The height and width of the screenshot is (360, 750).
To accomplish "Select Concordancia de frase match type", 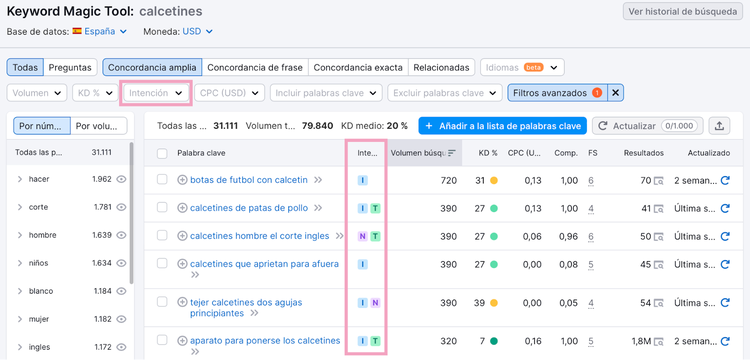I will click(x=255, y=67).
